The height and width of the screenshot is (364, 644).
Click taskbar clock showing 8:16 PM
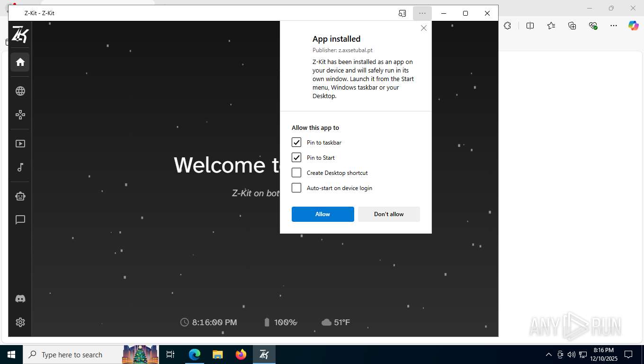(x=603, y=355)
